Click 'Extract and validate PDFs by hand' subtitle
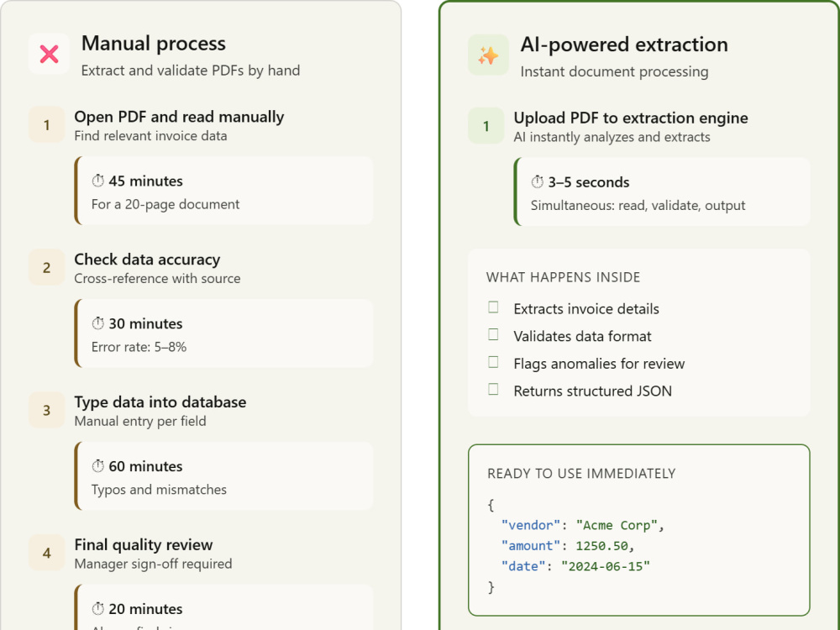 click(x=191, y=71)
